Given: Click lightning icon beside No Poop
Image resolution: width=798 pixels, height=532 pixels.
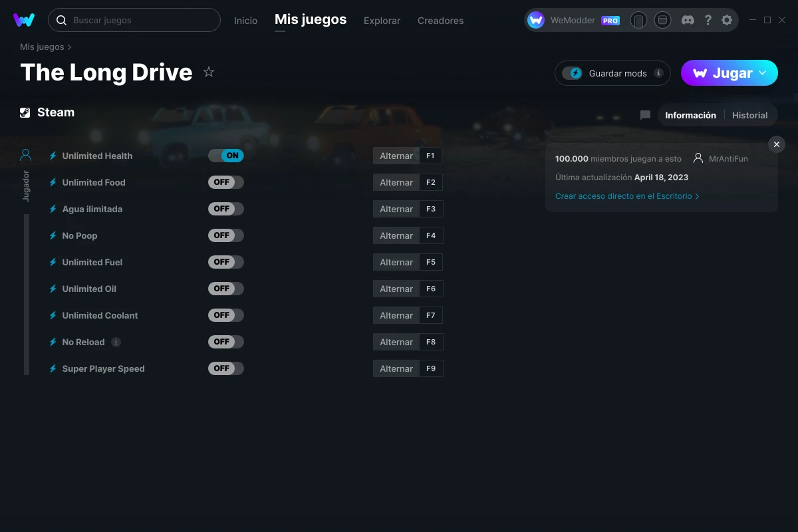Looking at the screenshot, I should [53, 235].
